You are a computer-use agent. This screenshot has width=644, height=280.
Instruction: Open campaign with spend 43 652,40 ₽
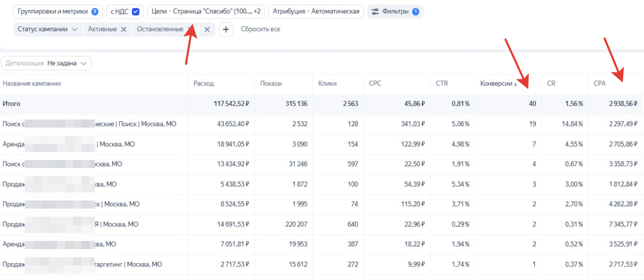coord(89,124)
